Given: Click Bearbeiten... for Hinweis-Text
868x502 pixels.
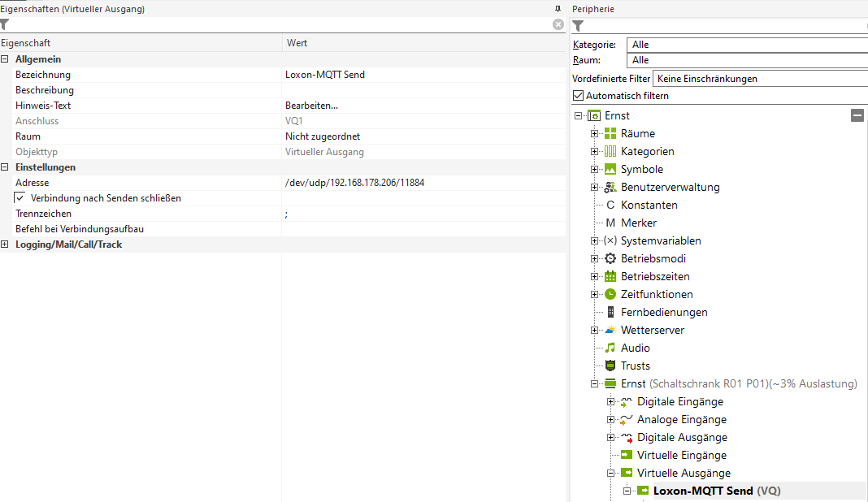Looking at the screenshot, I should pyautogui.click(x=311, y=106).
